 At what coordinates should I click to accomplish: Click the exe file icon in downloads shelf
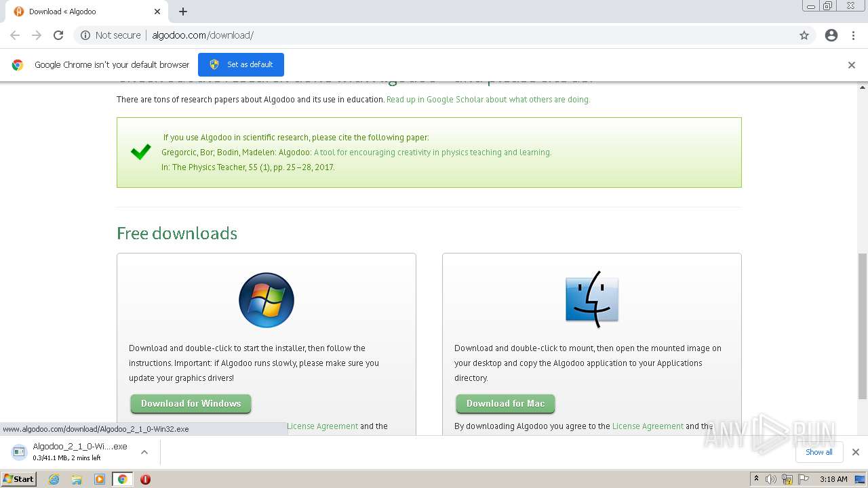[19, 451]
